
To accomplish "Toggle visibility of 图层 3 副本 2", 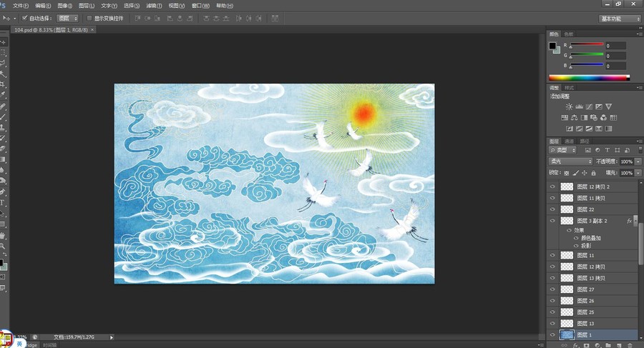I will (x=552, y=221).
